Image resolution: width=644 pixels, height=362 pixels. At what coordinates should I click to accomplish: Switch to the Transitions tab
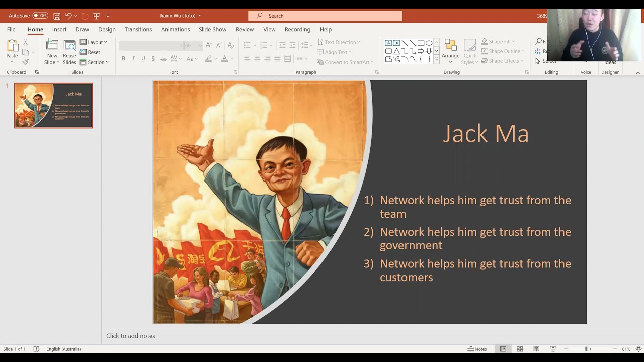(138, 29)
